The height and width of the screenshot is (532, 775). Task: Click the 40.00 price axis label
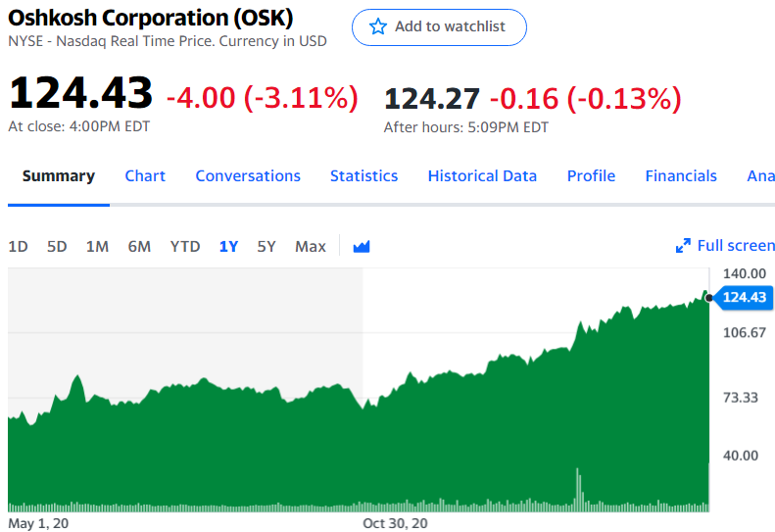tap(741, 456)
